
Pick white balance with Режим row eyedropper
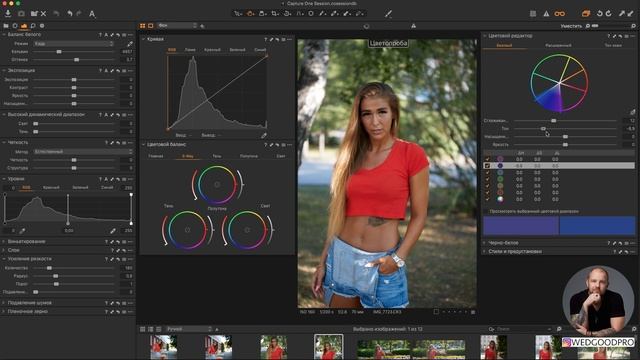coord(130,44)
